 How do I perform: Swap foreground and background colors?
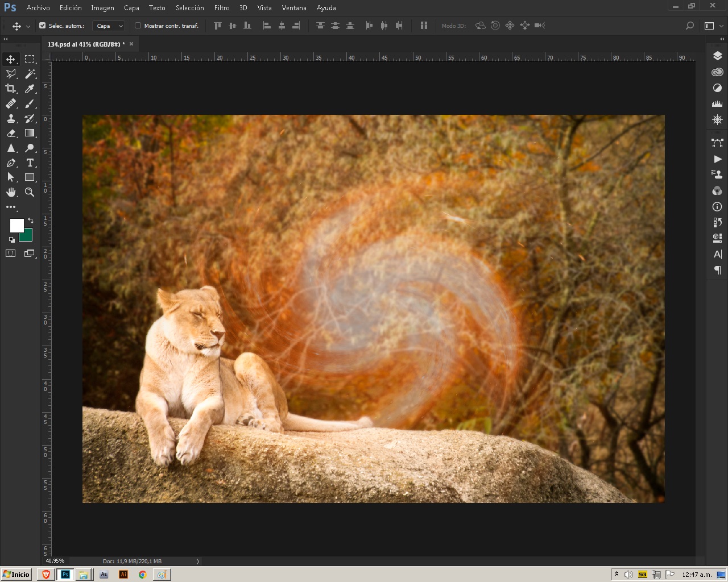point(31,220)
